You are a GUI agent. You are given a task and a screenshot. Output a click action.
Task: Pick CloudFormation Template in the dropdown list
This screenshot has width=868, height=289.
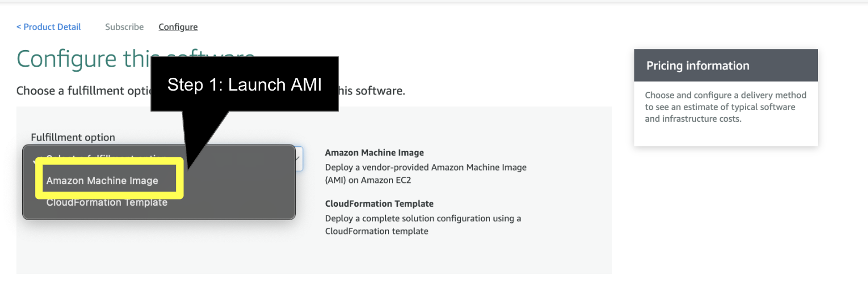pos(107,203)
